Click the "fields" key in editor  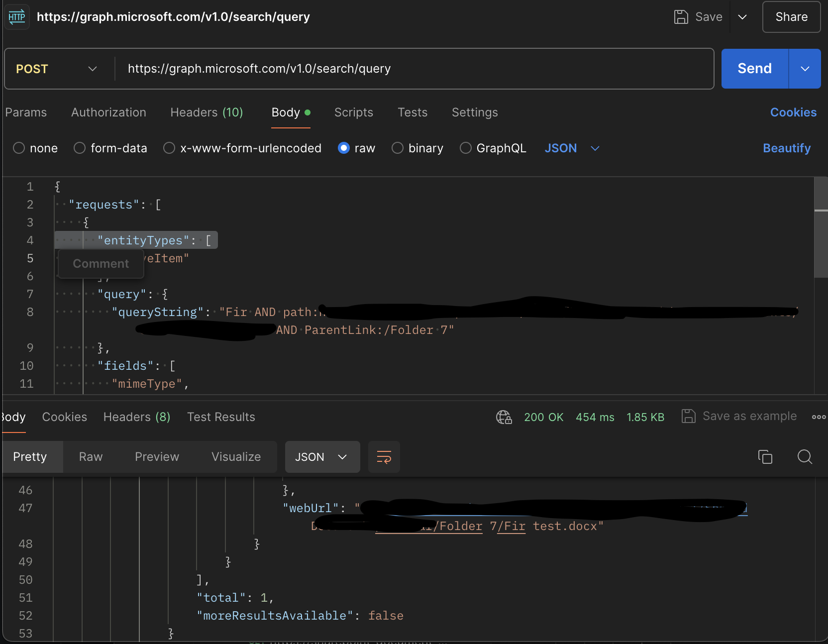125,366
